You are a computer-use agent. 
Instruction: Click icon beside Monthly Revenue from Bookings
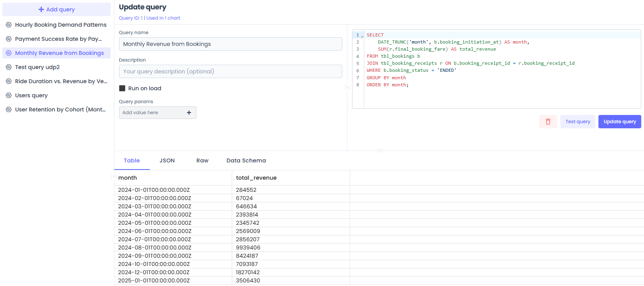coord(9,53)
